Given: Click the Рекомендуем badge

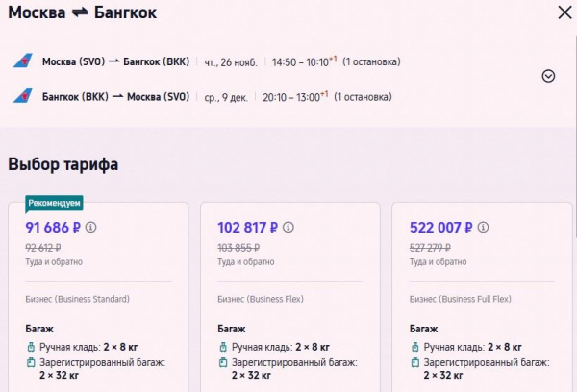Looking at the screenshot, I should click(54, 204).
